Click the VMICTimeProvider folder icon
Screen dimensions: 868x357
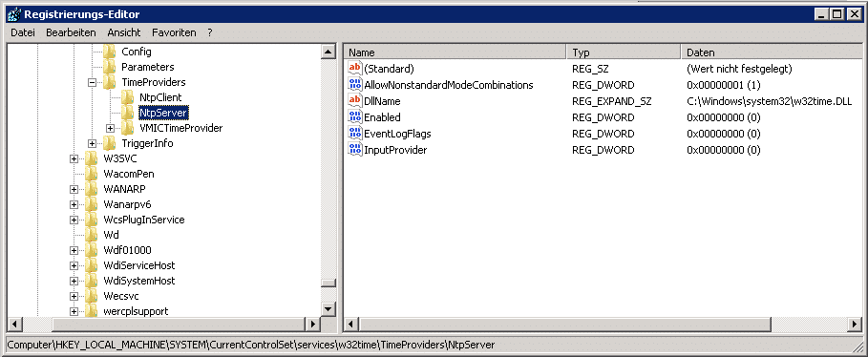click(128, 128)
